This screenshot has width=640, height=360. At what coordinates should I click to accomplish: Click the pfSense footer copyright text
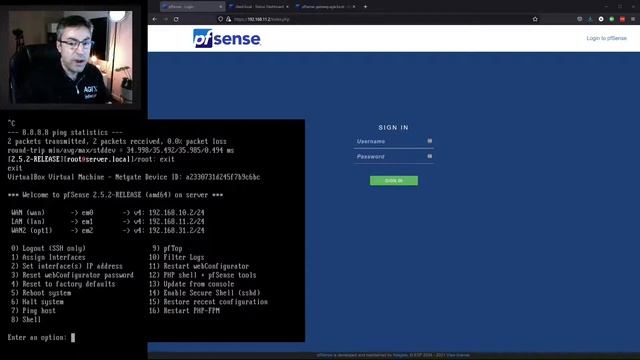pos(393,356)
